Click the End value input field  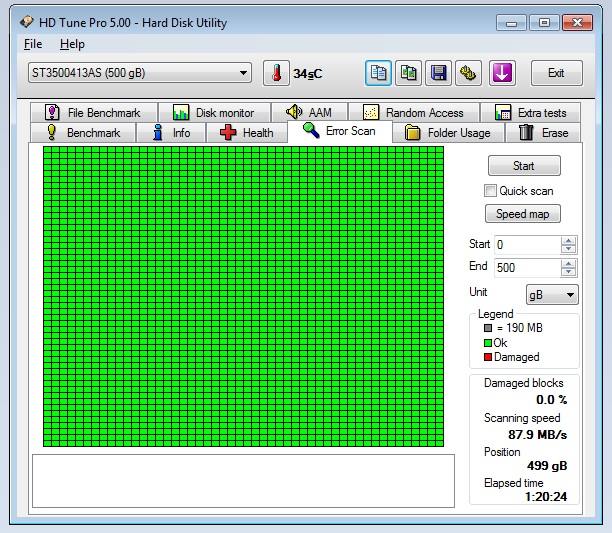tap(527, 268)
